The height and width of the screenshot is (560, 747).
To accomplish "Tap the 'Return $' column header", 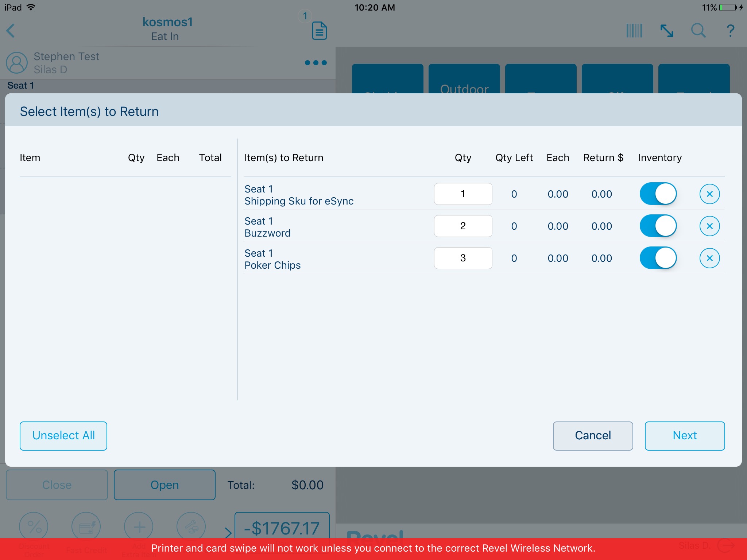I will (x=603, y=157).
